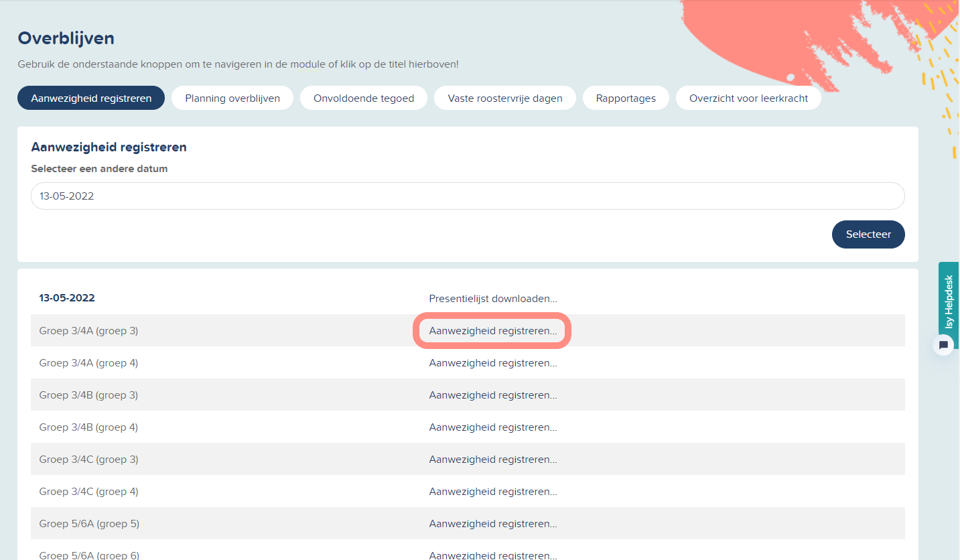Register attendance for Groep 3/4C (groep 3)
This screenshot has width=960, height=560.
(493, 459)
